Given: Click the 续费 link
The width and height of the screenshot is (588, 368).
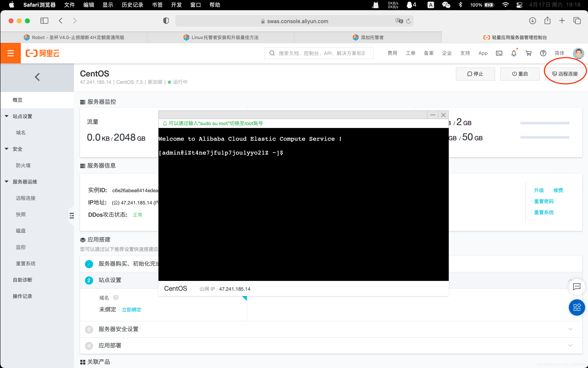Looking at the screenshot, I should click(558, 190).
